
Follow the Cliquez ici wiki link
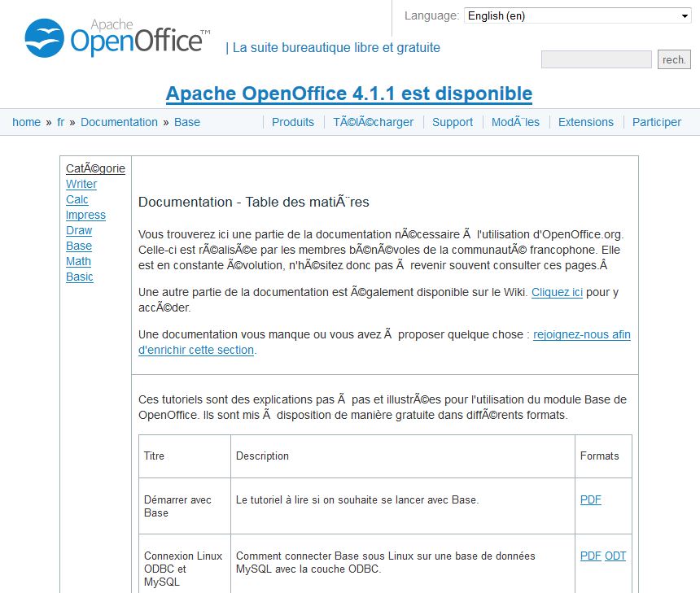point(557,292)
